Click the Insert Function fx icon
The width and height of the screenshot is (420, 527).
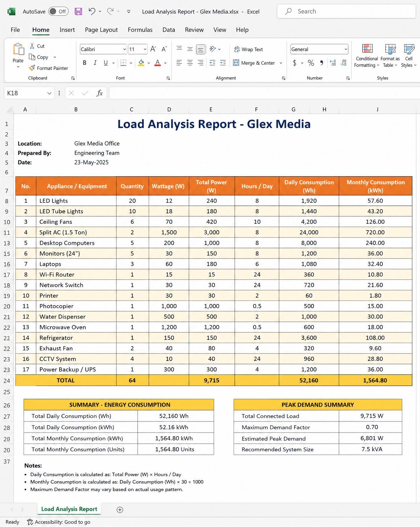click(x=99, y=93)
